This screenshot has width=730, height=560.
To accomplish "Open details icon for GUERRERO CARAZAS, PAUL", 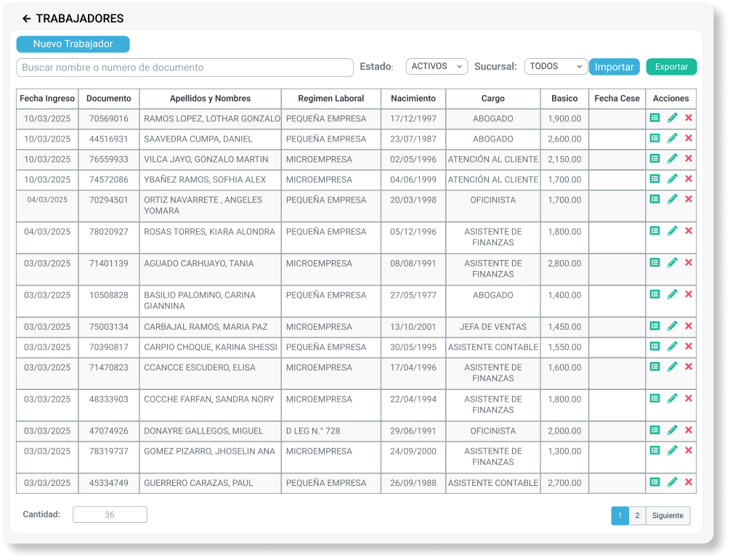I will click(x=653, y=482).
